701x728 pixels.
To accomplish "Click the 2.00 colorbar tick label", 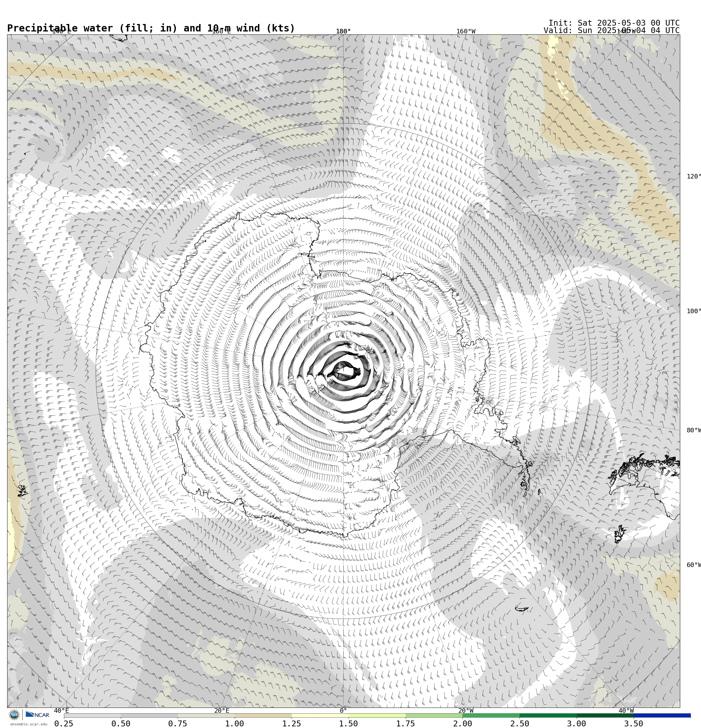I will (x=462, y=723).
